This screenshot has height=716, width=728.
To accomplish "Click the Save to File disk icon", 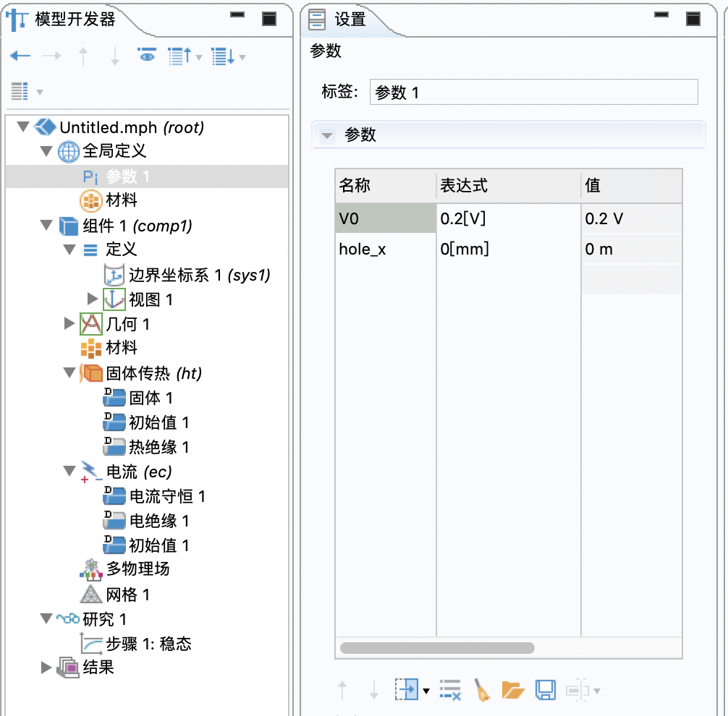I will [x=545, y=691].
